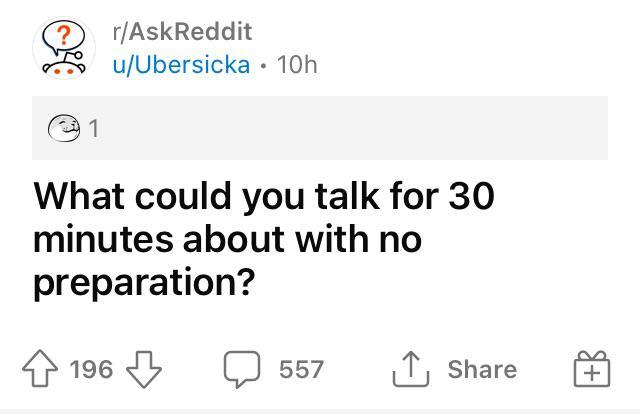This screenshot has height=414, width=640.
Task: Click the empty gray awards bar area
Action: pyautogui.click(x=350, y=128)
